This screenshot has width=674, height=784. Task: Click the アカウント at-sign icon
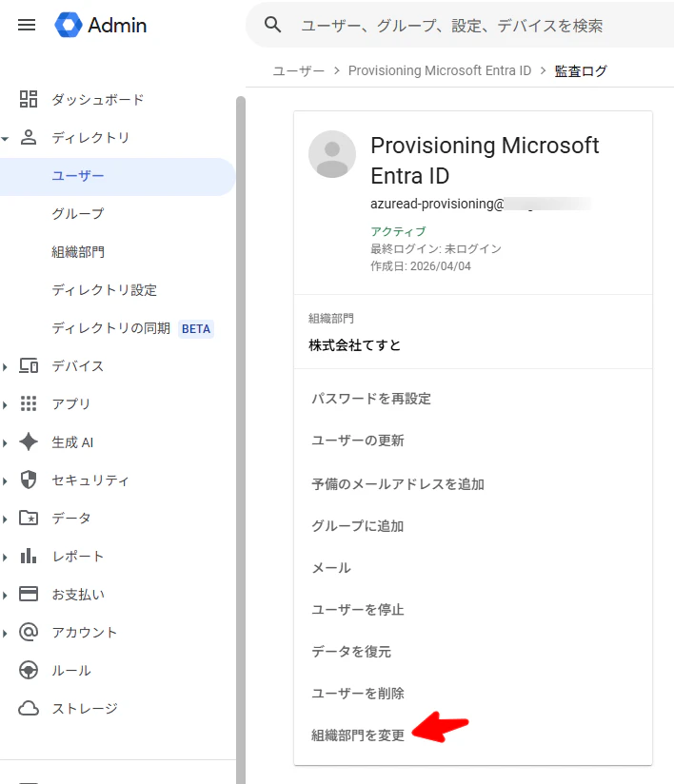[29, 632]
